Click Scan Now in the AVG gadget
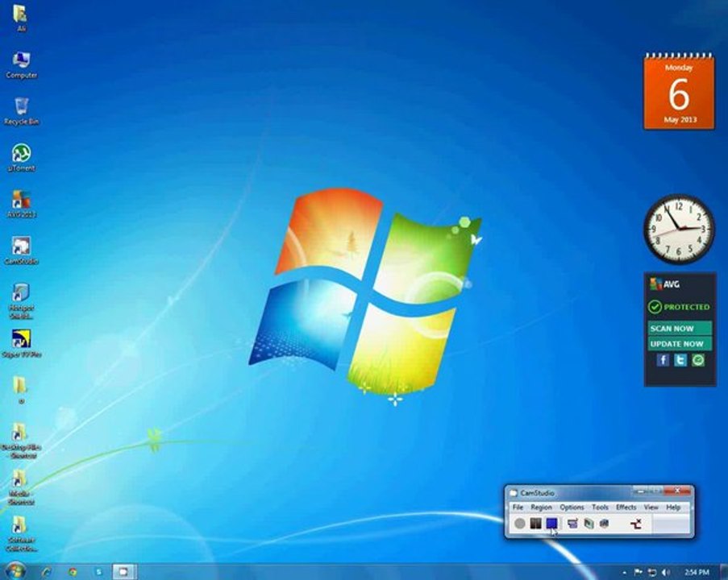The height and width of the screenshot is (580, 728). 680,328
